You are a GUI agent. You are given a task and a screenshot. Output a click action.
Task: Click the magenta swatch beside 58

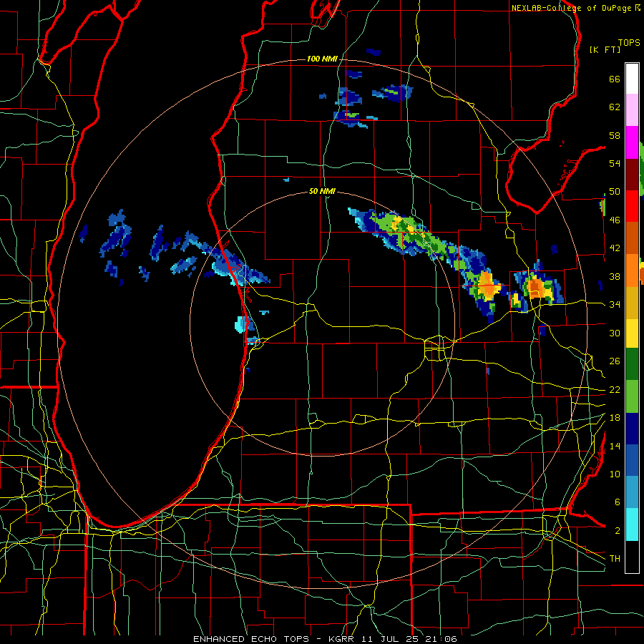click(x=632, y=142)
